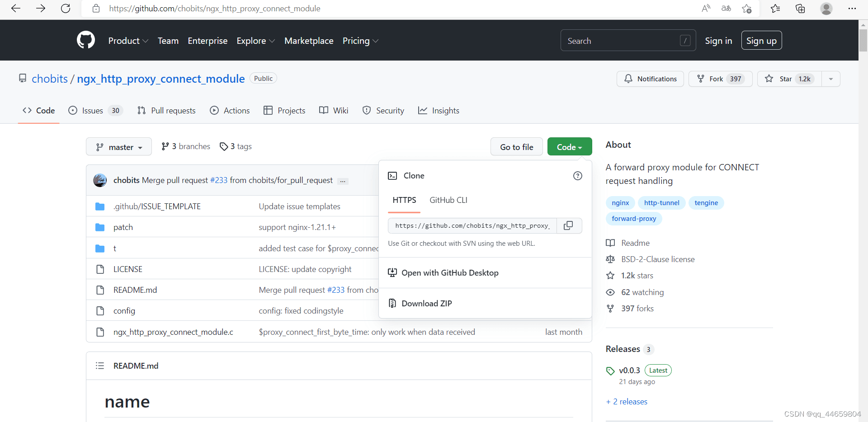Click chobits avatar in latest commit

100,180
